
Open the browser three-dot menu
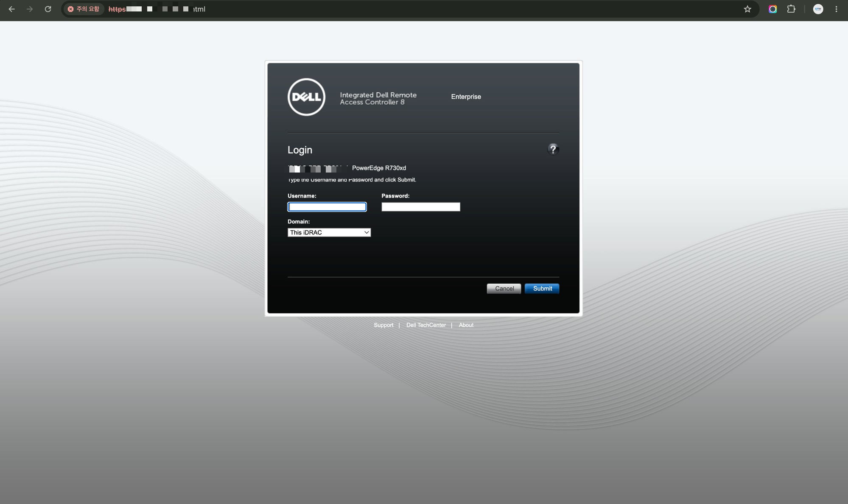pyautogui.click(x=836, y=9)
